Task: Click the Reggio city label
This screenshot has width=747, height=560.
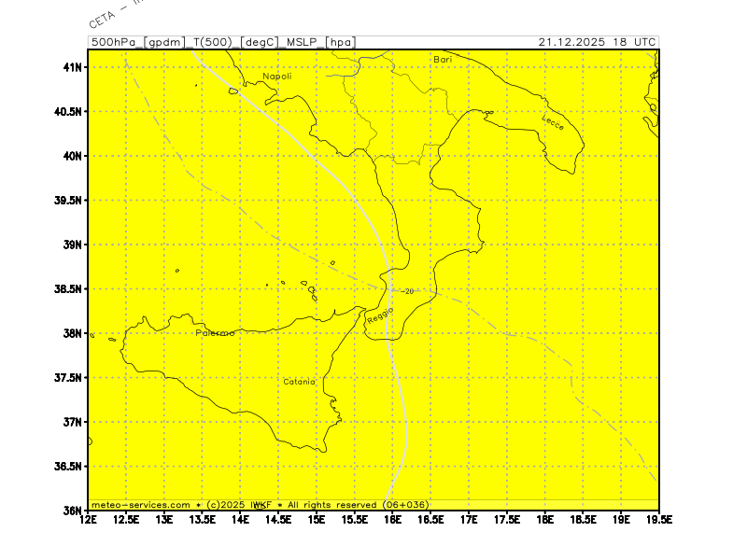Action: (x=381, y=315)
